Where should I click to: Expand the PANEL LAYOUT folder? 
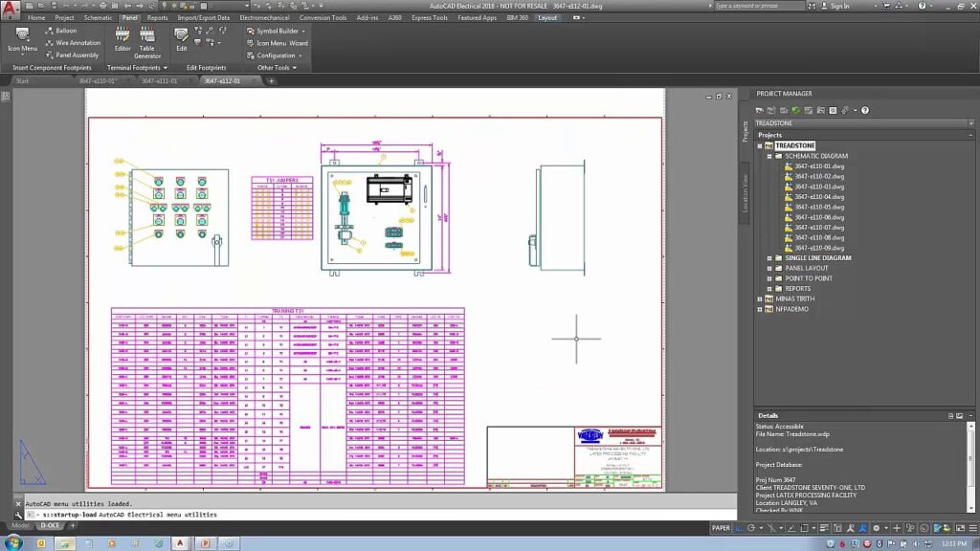tap(769, 268)
